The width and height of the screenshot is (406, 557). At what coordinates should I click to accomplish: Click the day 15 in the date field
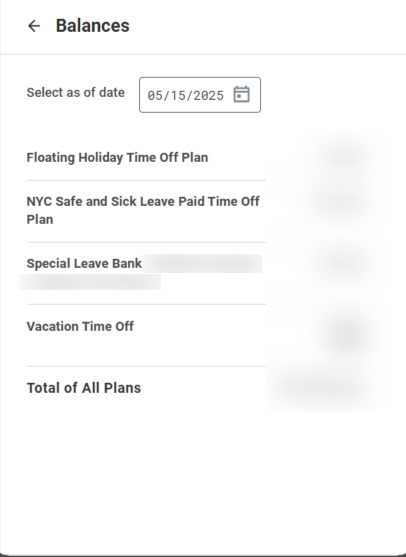(x=178, y=95)
